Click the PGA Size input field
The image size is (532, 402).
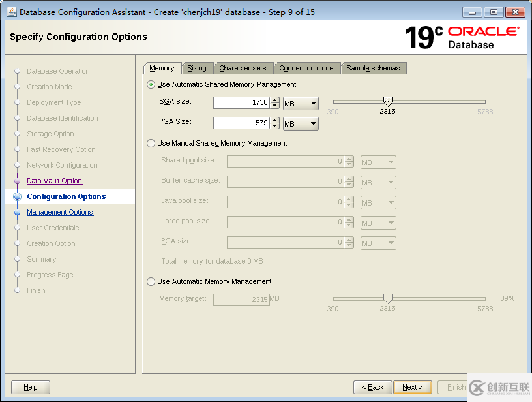(x=242, y=123)
